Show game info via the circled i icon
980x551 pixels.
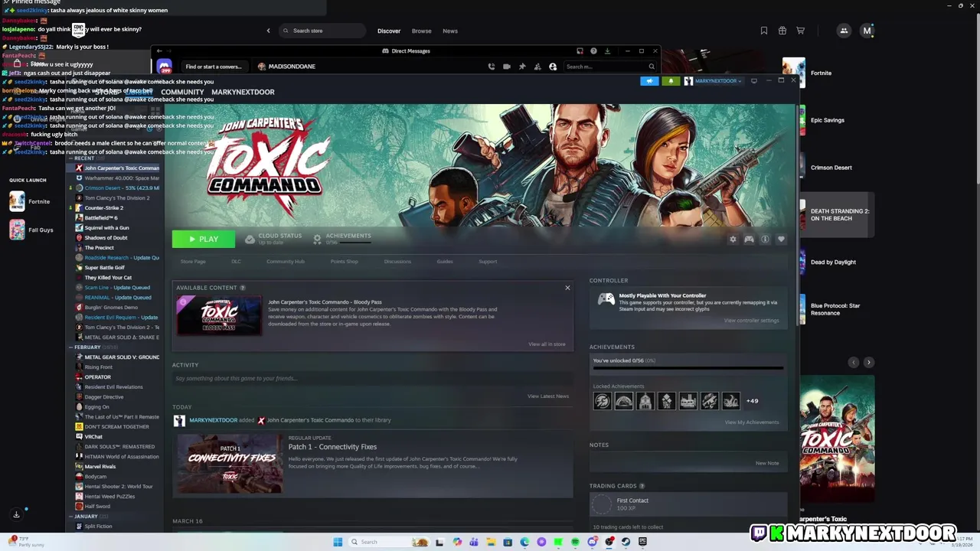coord(765,240)
